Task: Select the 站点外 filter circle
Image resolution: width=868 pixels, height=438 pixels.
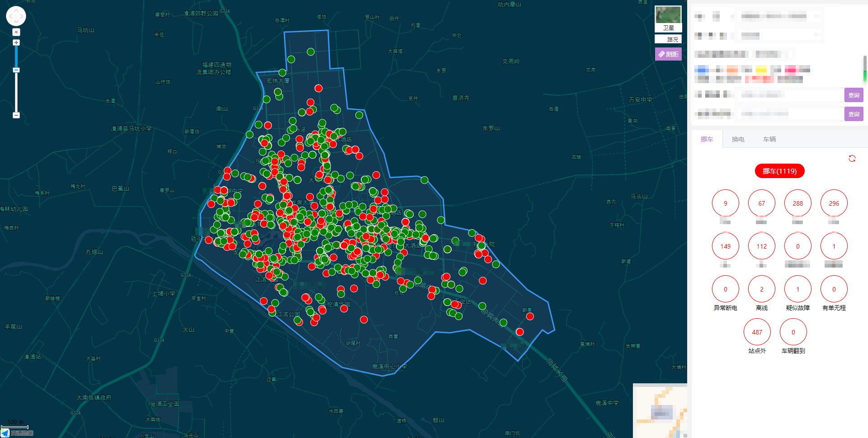Action: (757, 332)
